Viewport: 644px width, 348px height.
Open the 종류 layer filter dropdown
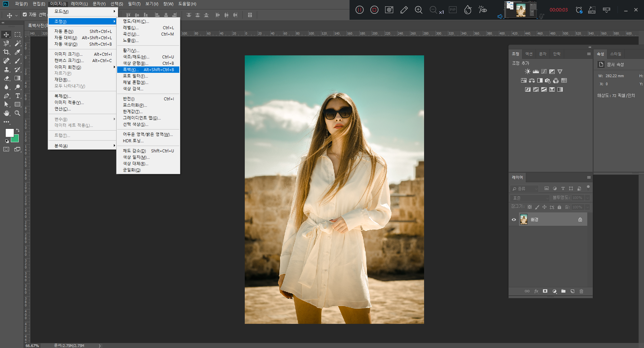tap(524, 189)
